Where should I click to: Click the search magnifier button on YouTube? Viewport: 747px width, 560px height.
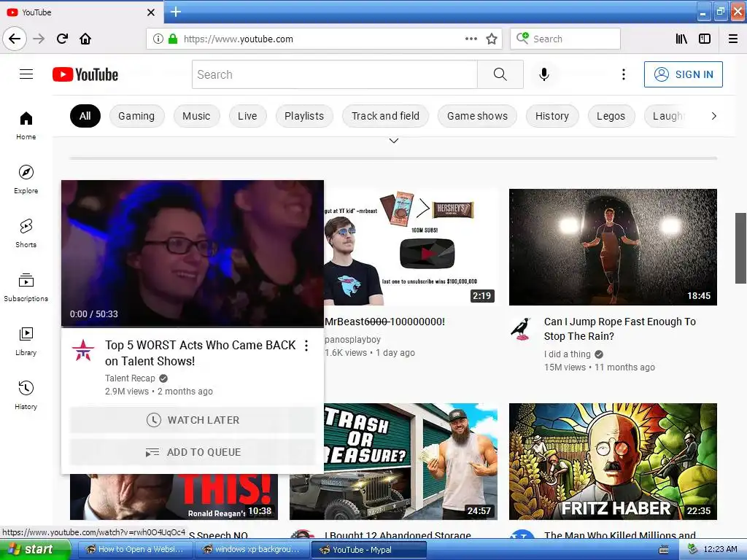click(500, 74)
